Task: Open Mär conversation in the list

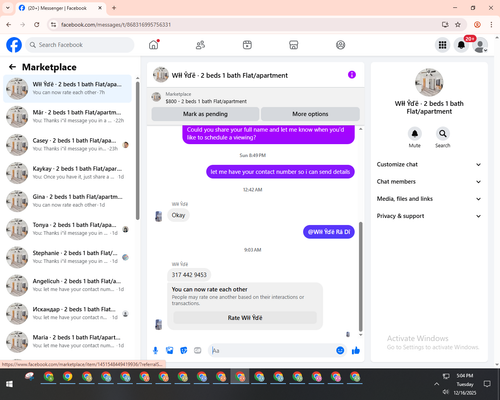Action: tap(68, 117)
